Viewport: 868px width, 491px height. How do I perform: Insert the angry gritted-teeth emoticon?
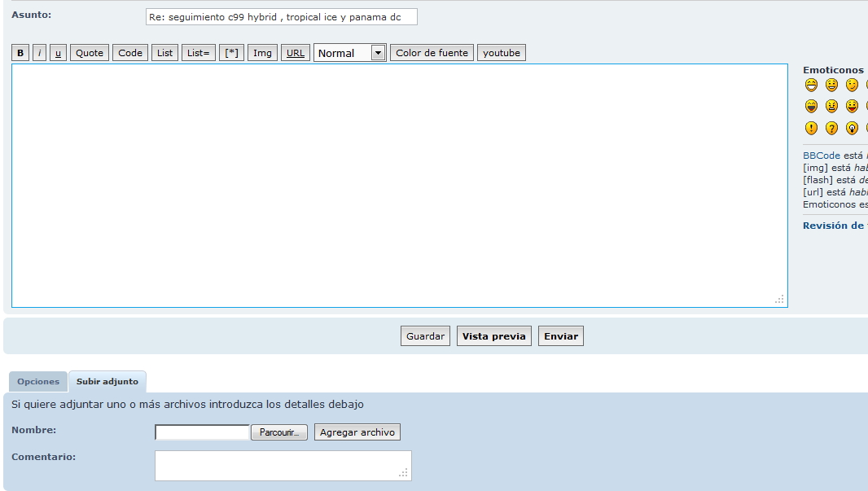pyautogui.click(x=831, y=106)
